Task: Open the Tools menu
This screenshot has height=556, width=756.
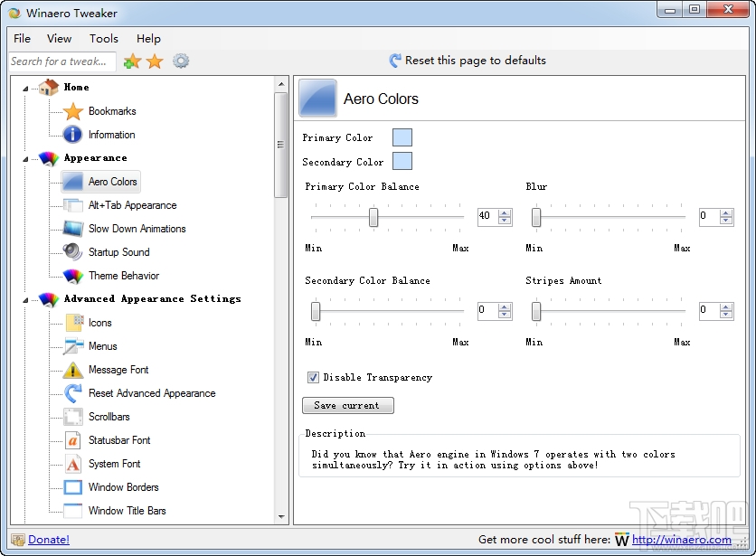Action: [x=104, y=39]
